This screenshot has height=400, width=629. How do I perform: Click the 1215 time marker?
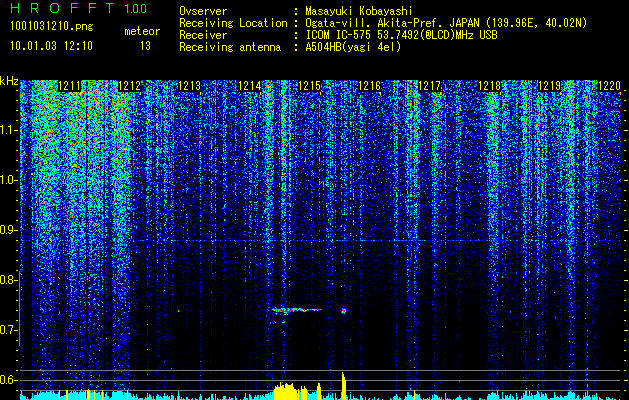310,86
